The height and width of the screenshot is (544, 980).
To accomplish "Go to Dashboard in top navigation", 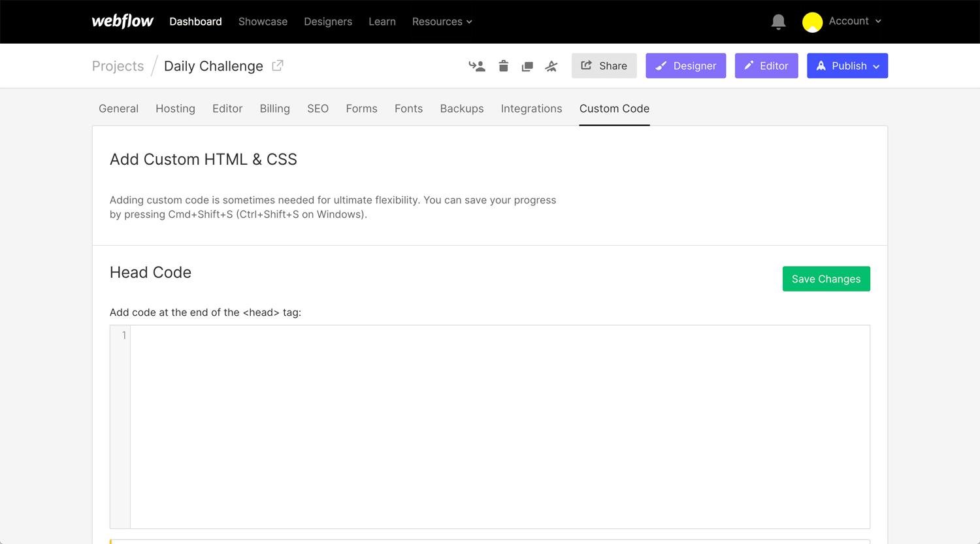I will 195,22.
